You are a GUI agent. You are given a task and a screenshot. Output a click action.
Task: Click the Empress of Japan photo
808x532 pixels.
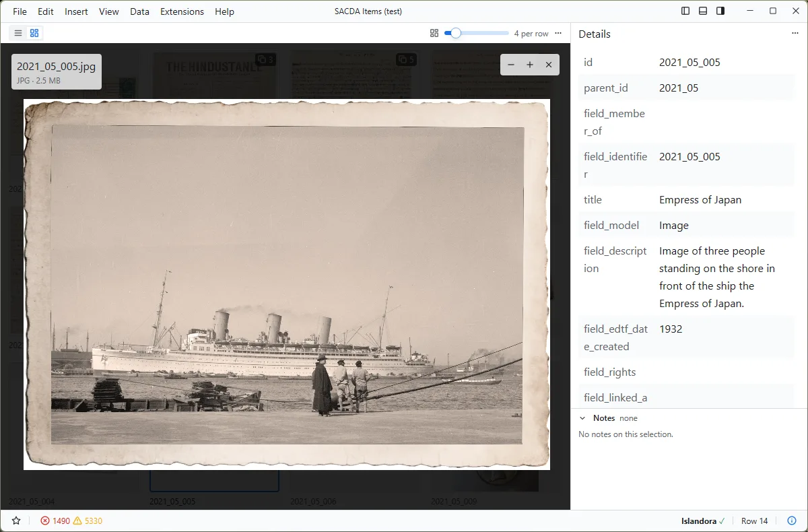pos(287,284)
